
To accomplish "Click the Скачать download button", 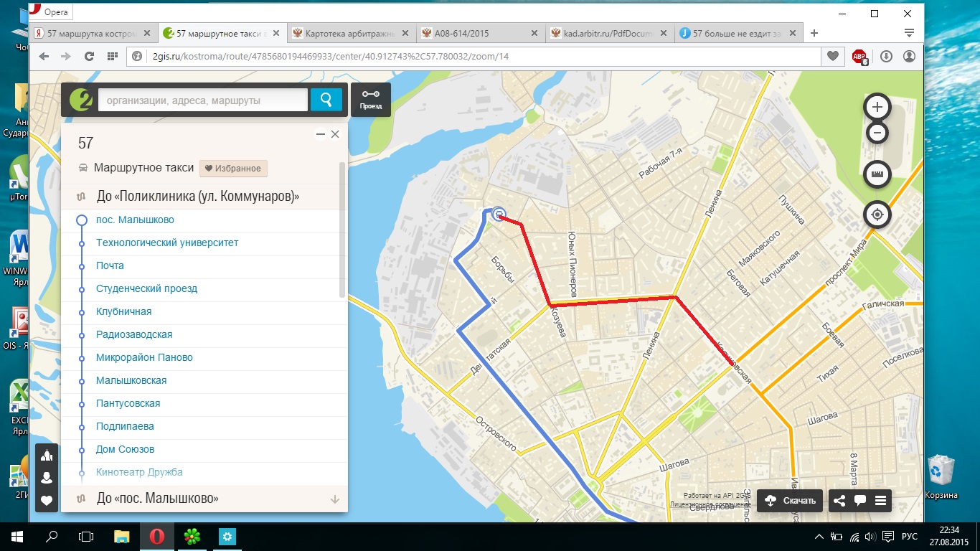I will 791,501.
